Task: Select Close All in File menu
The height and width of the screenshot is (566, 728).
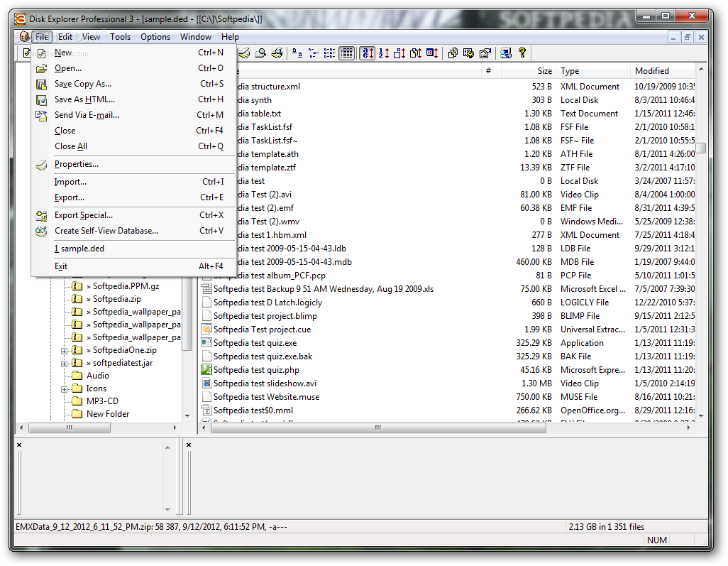Action: point(133,146)
